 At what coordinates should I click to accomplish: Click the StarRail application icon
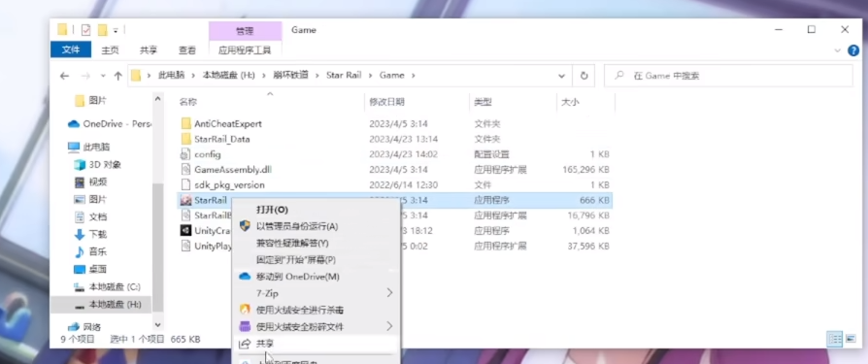click(x=186, y=200)
